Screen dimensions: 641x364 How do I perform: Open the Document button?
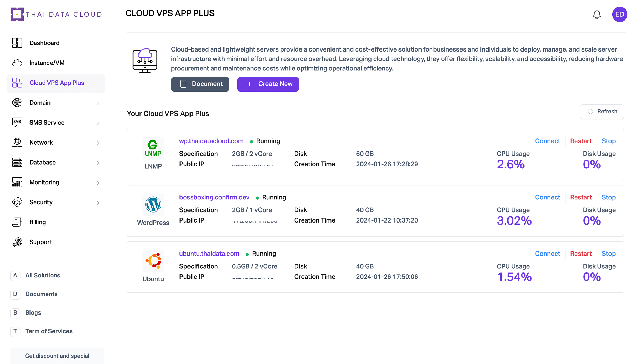click(x=200, y=84)
